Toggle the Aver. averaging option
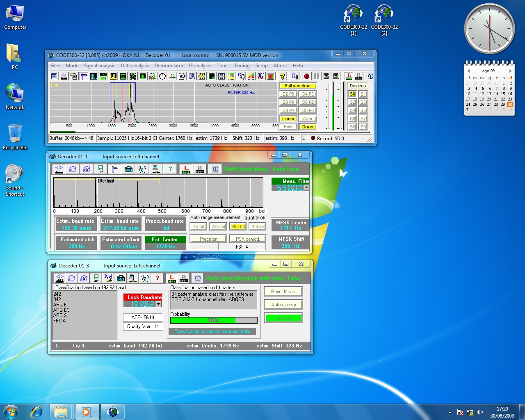The image size is (525, 420). (308, 119)
